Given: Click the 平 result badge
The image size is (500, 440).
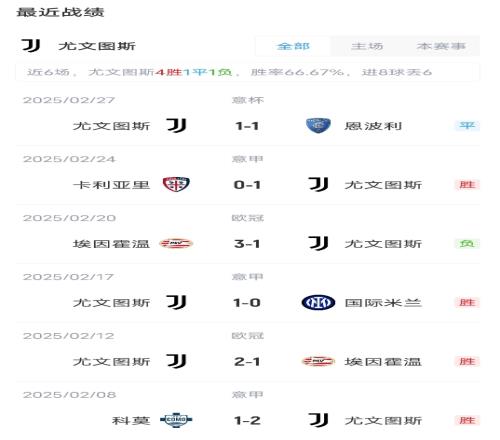Looking at the screenshot, I should (x=467, y=126).
